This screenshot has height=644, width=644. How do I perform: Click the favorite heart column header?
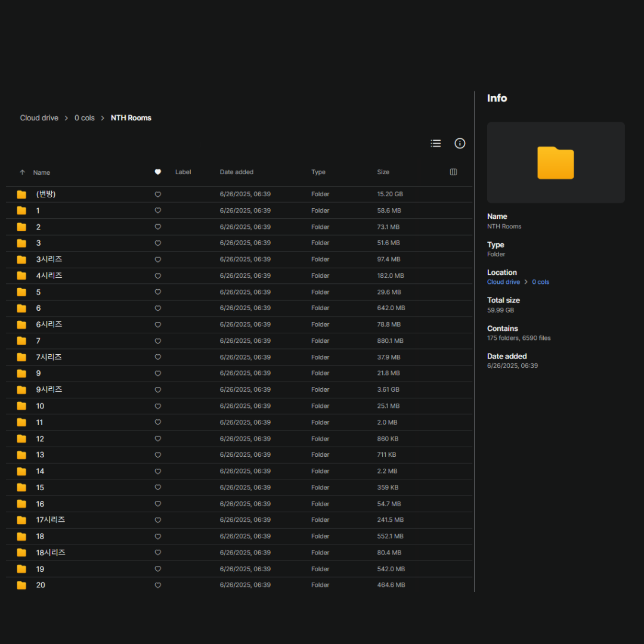click(x=158, y=172)
